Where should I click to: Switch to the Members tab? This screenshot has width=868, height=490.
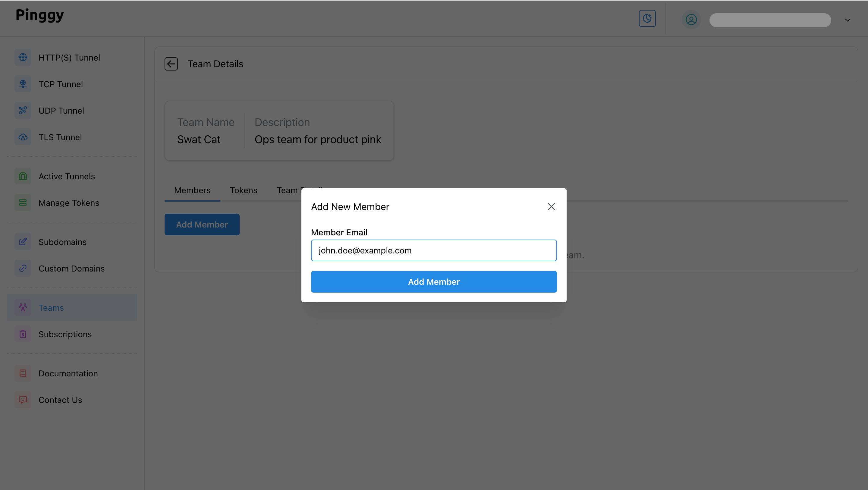click(192, 190)
